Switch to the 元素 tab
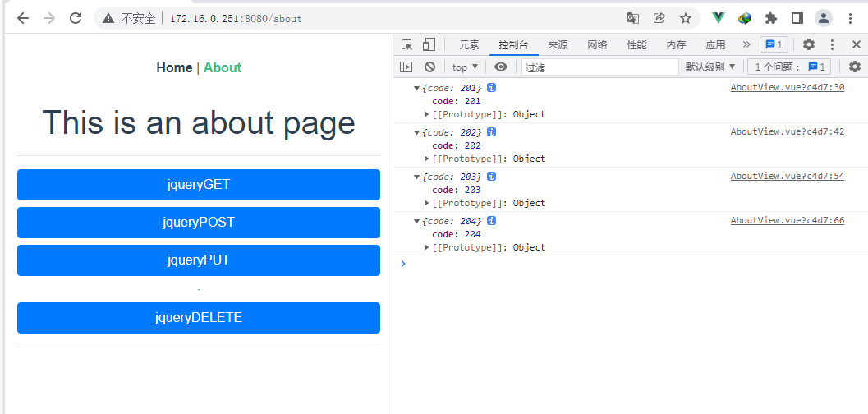868x414 pixels. click(470, 45)
